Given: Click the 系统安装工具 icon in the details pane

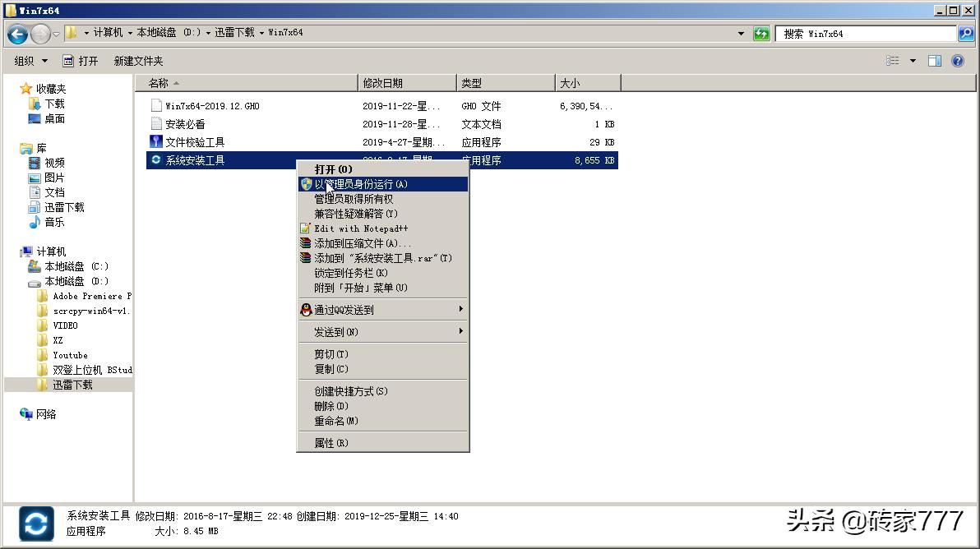Looking at the screenshot, I should pyautogui.click(x=35, y=524).
